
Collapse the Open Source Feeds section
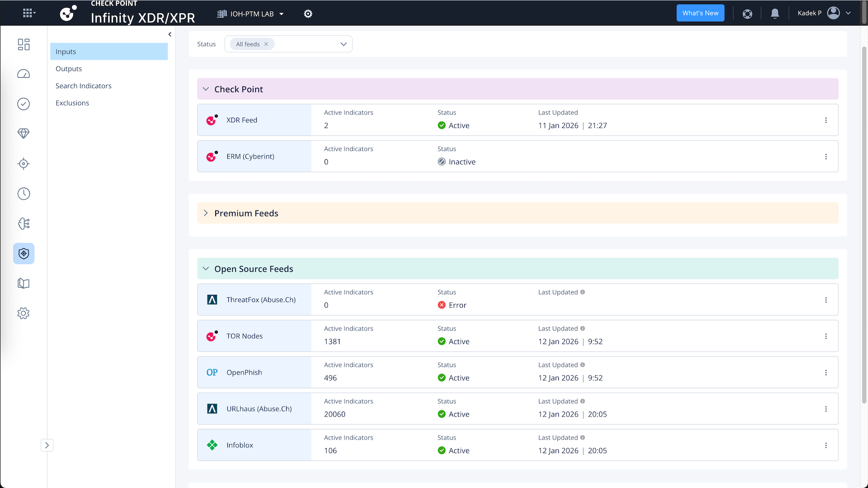coord(206,269)
